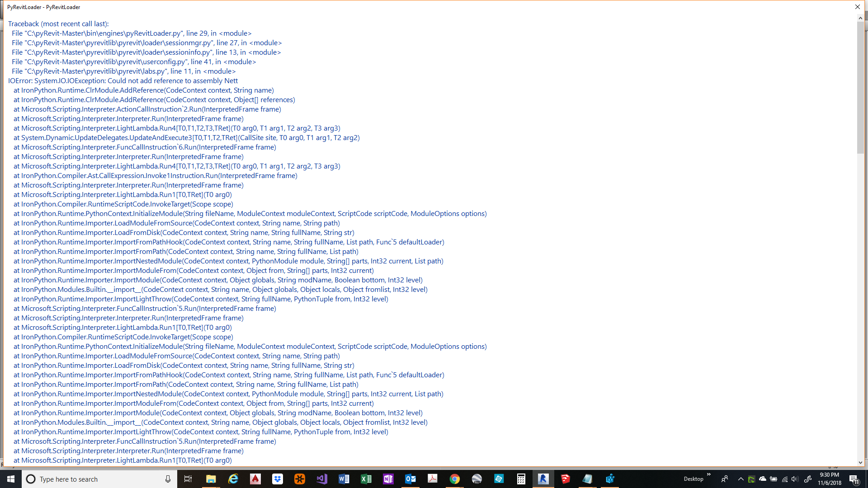Open OneDrive from the system tray
Viewport: 868px width, 488px height.
tap(762, 479)
